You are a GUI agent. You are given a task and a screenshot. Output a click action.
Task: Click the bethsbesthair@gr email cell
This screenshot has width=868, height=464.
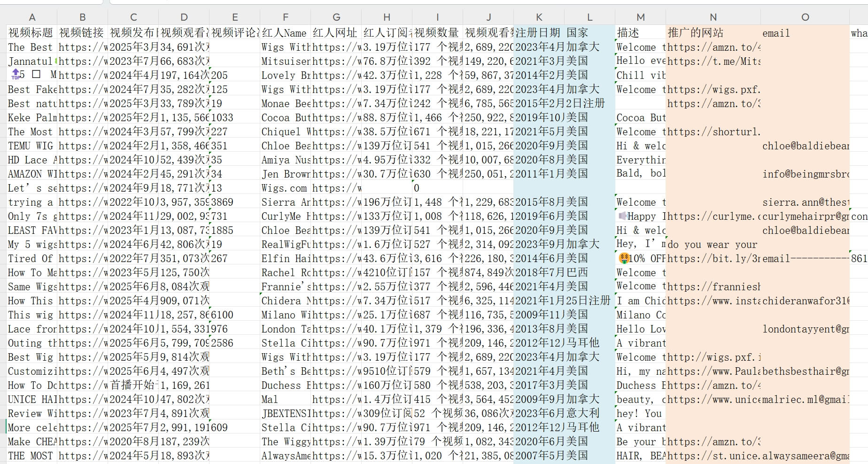[x=805, y=371]
